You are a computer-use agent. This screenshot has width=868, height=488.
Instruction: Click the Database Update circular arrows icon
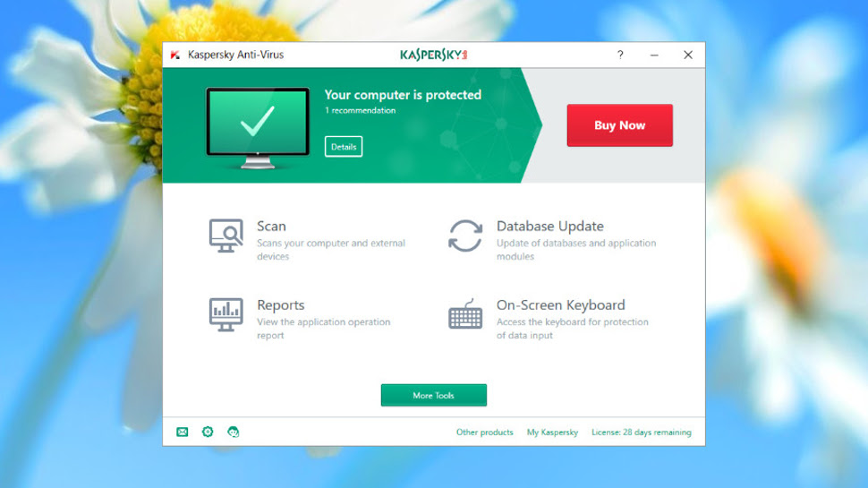[465, 236]
